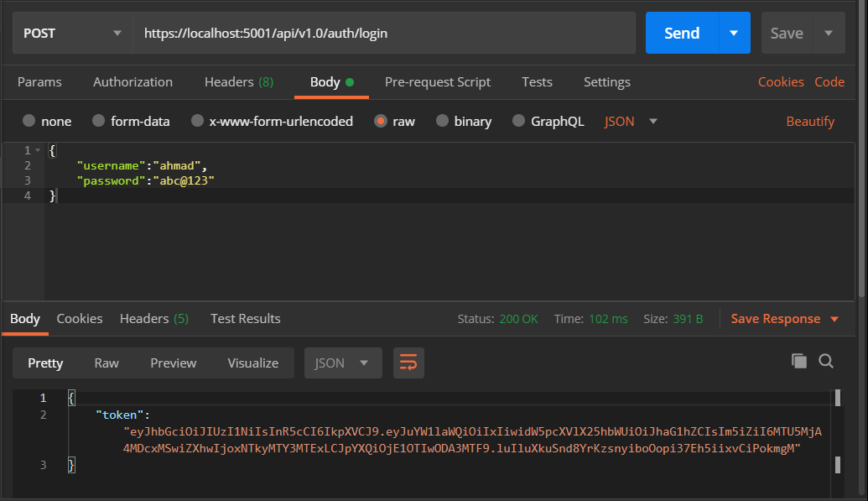Open the Save options arrow
This screenshot has height=501, width=868.
tap(829, 34)
